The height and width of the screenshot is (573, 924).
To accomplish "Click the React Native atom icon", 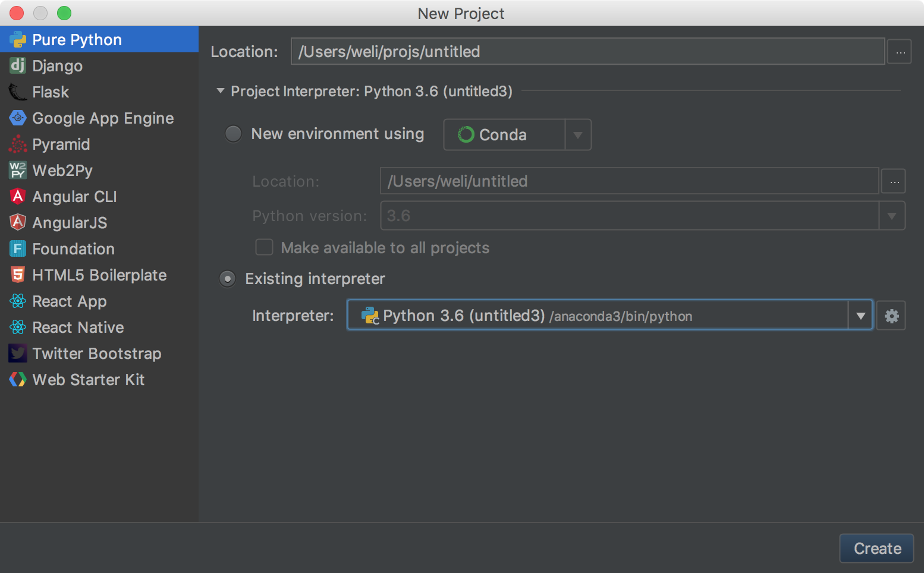I will pos(18,327).
